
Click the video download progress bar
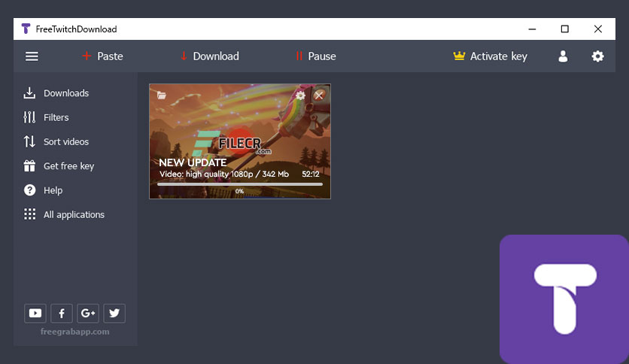click(240, 184)
